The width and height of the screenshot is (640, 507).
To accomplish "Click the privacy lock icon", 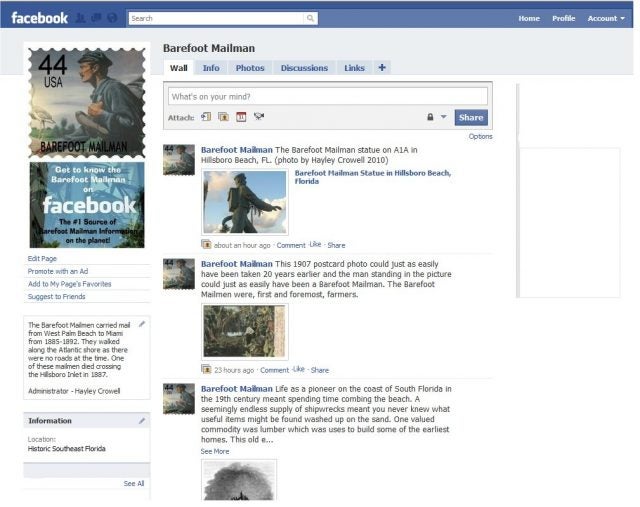I will point(430,117).
